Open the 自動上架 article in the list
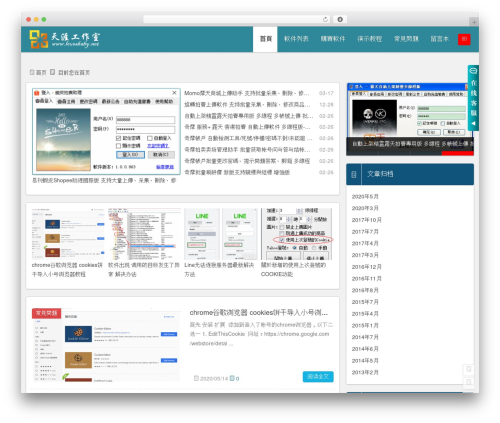This screenshot has height=423, width=500. pos(249,116)
